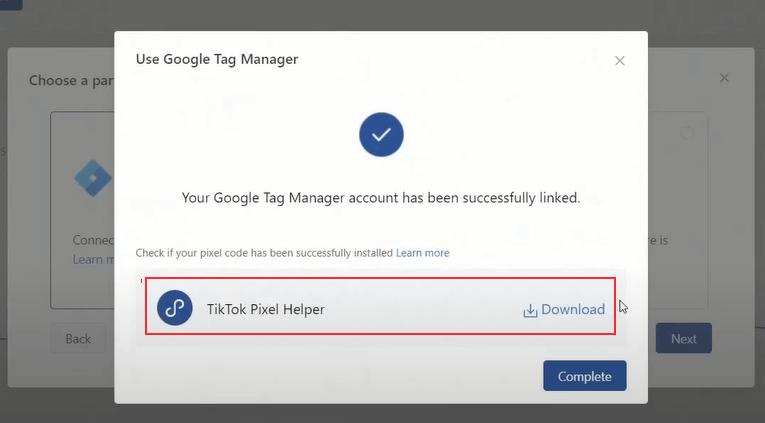Click the Next button
Screen dimensions: 765x423
tap(683, 338)
